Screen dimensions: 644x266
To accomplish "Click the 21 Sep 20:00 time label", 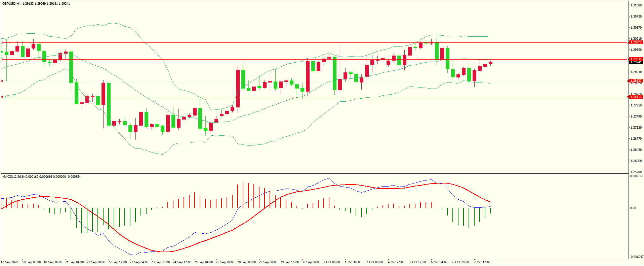I will tap(96, 262).
